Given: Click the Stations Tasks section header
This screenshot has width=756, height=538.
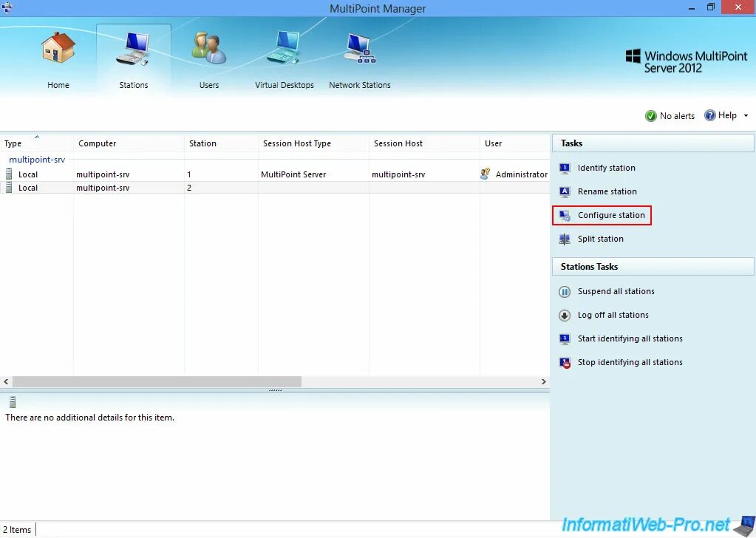Looking at the screenshot, I should pyautogui.click(x=653, y=267).
